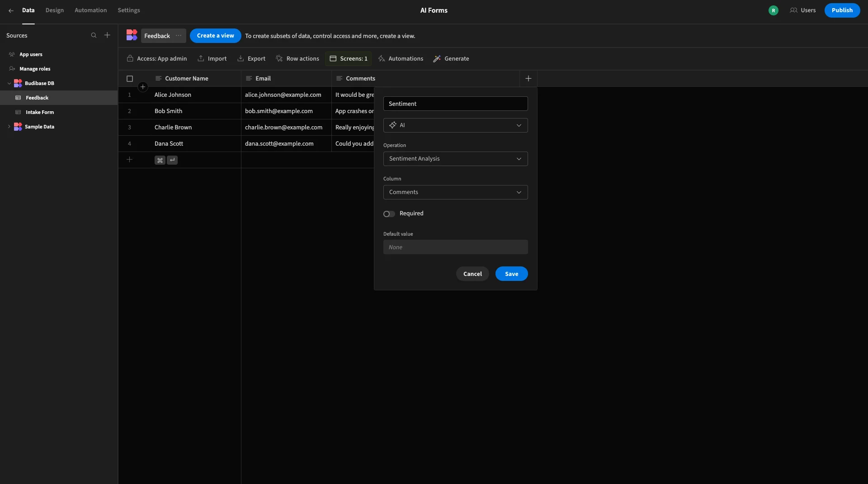868x484 pixels.
Task: Click the 'Really enjoying' comment cell
Action: click(353, 128)
